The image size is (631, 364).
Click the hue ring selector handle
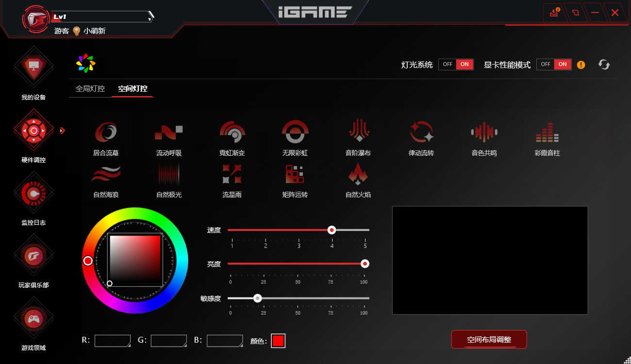[x=88, y=261]
